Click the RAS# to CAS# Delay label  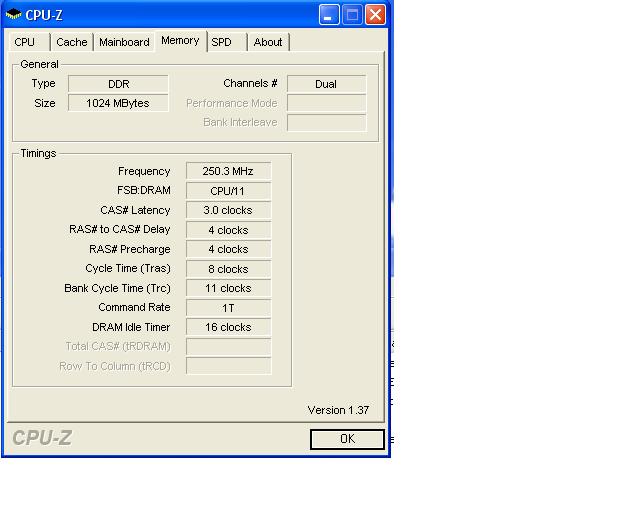[x=120, y=229]
